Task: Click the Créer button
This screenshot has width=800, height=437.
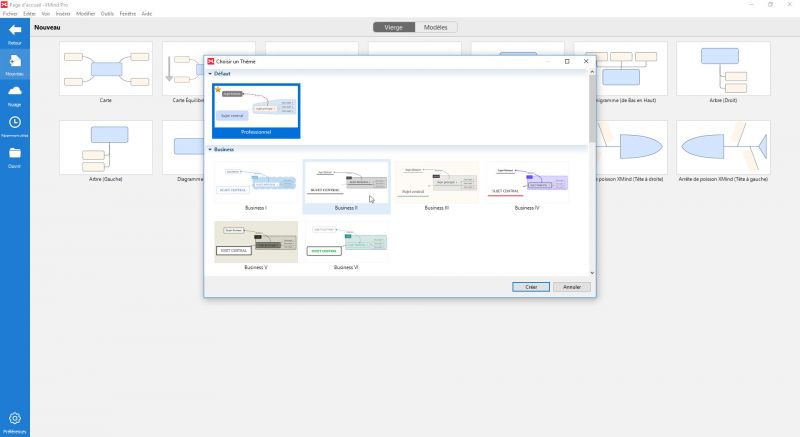Action: (531, 287)
